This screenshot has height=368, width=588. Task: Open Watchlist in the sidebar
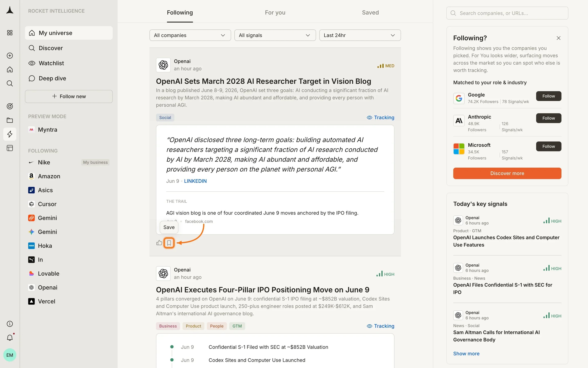(69, 63)
